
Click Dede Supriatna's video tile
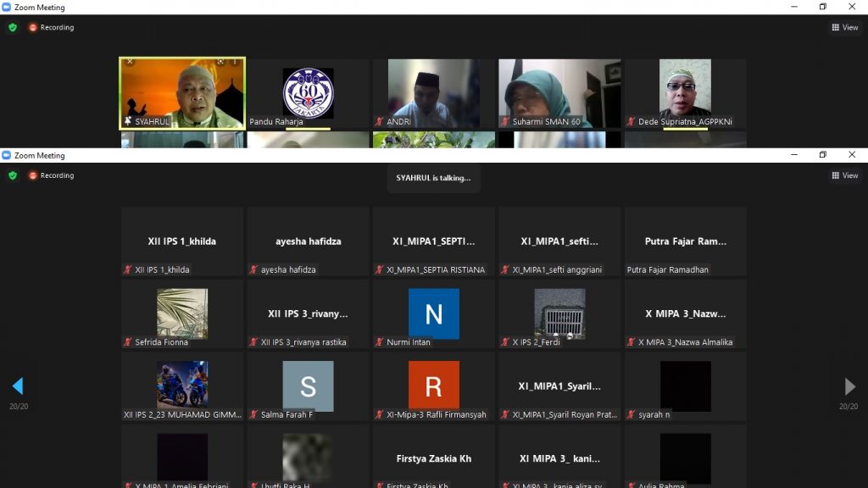pos(685,91)
